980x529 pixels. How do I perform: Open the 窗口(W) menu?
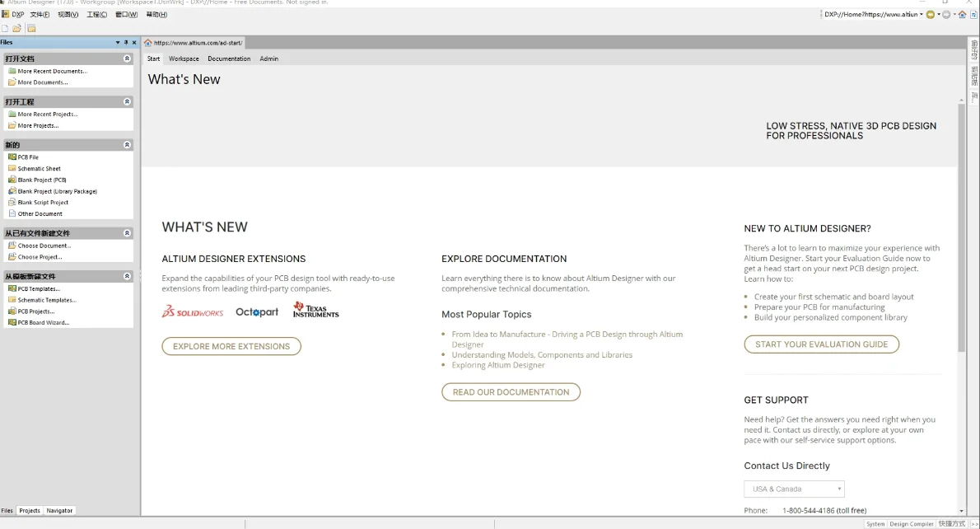[x=126, y=14]
